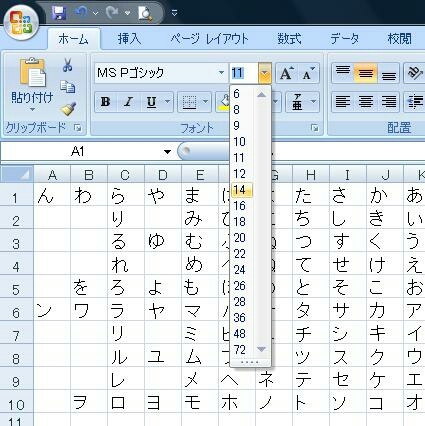Open フォント dialog launcher

(x=314, y=128)
